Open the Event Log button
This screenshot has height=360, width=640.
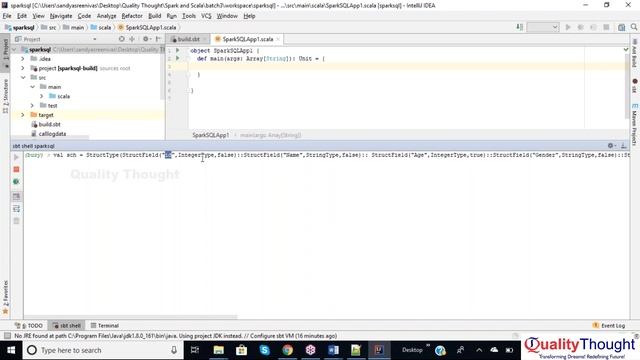pyautogui.click(x=609, y=325)
